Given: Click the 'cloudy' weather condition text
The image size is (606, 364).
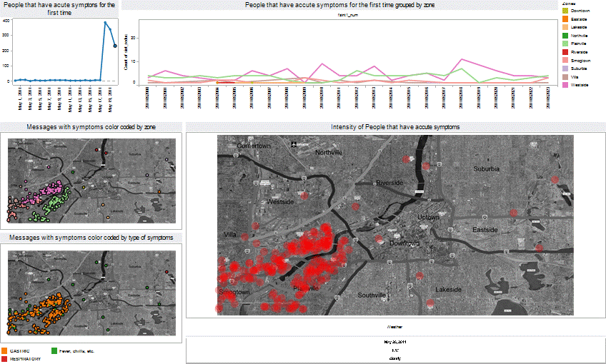Looking at the screenshot, I should [395, 358].
